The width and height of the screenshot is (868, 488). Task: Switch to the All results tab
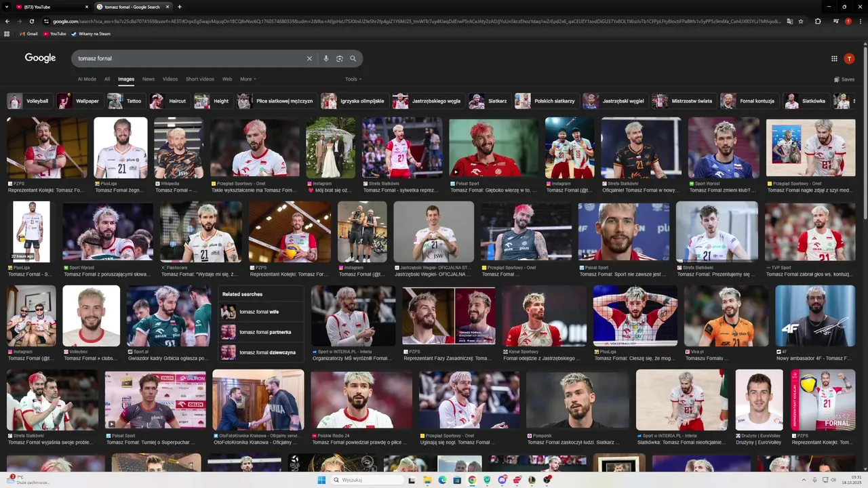tap(107, 79)
